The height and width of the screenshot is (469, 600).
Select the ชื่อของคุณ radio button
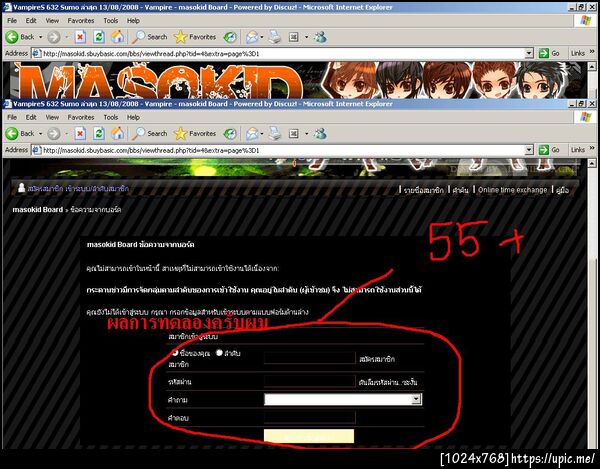tap(175, 353)
